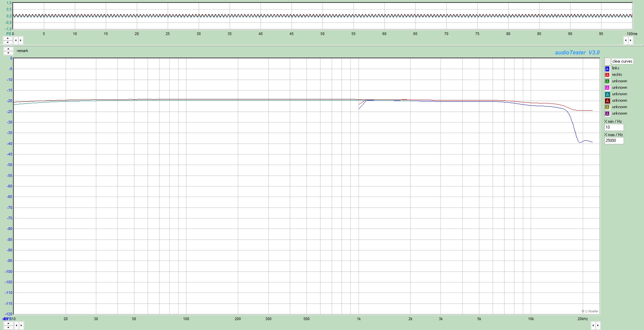Click left arrow below the 20kHz axis end
Image resolution: width=644 pixels, height=330 pixels.
(593, 326)
